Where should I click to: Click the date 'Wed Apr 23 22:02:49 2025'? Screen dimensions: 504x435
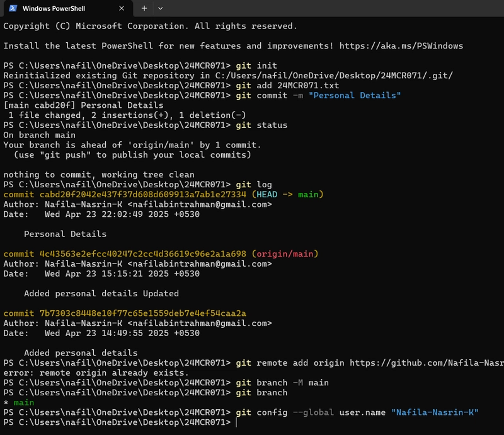point(106,214)
